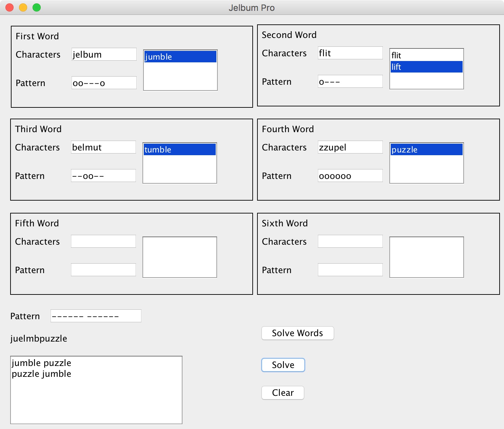504x429 pixels.
Task: Select 'flit' in Second Word list
Action: point(426,55)
